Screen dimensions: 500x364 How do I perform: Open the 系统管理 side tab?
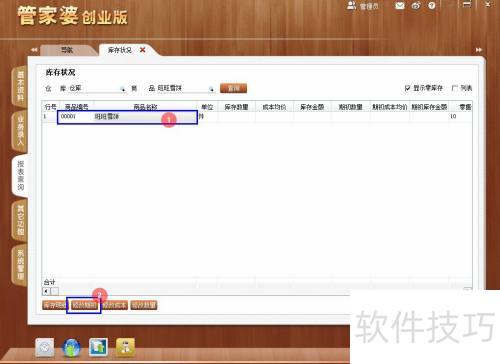20,265
